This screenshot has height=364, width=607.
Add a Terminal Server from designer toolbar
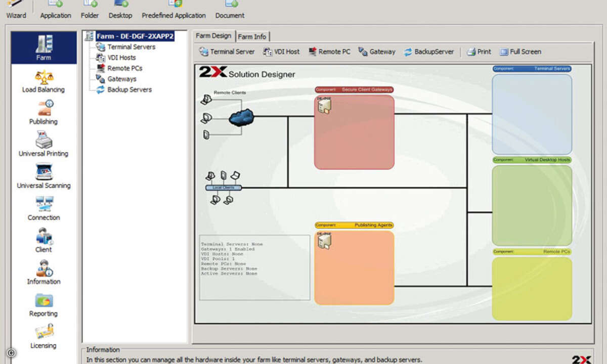click(x=227, y=52)
